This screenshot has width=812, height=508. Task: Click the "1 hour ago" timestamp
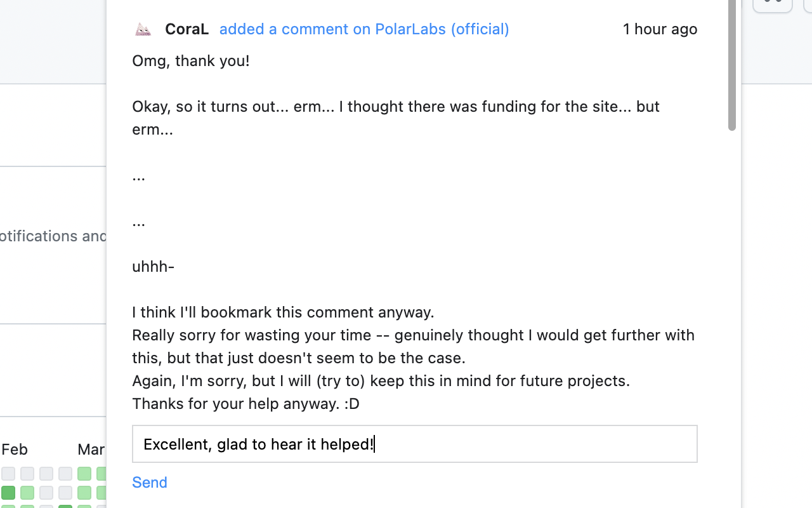(x=660, y=29)
